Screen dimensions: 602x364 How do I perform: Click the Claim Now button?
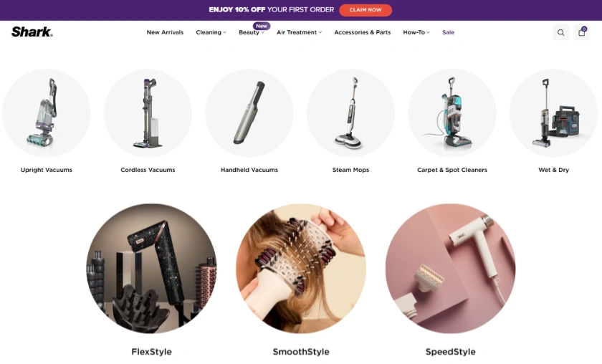point(365,10)
